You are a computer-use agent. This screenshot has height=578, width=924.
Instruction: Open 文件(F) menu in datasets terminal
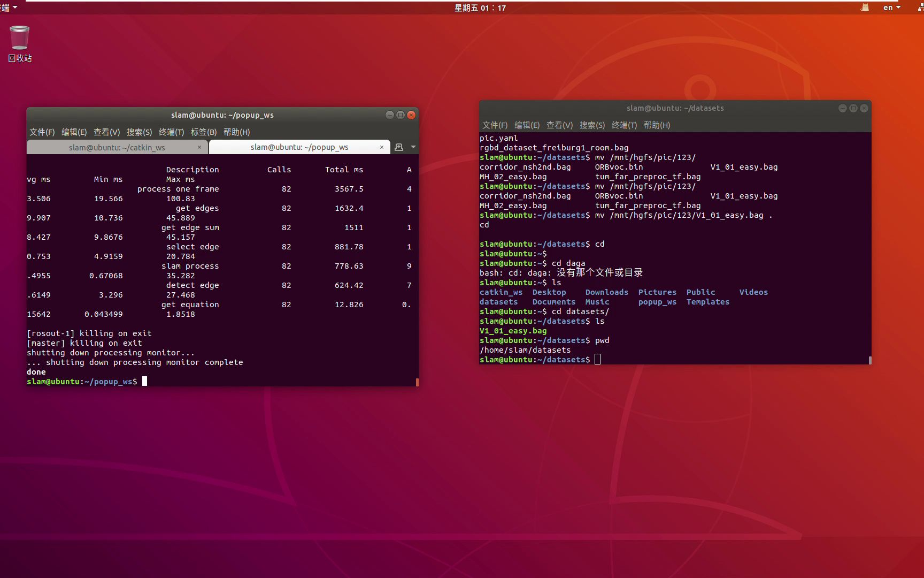(495, 125)
